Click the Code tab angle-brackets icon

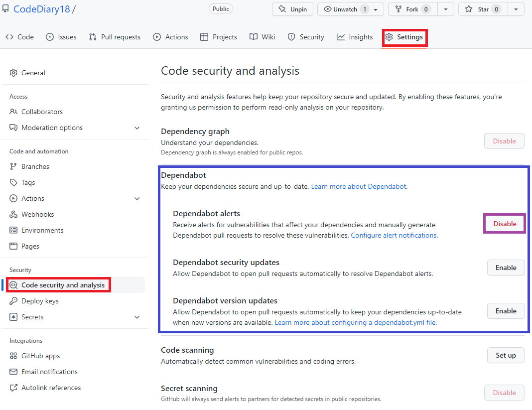point(9,37)
